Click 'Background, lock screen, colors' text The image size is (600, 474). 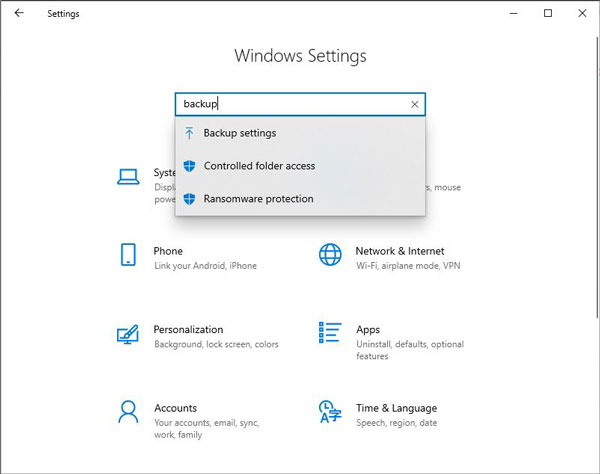[x=216, y=344]
